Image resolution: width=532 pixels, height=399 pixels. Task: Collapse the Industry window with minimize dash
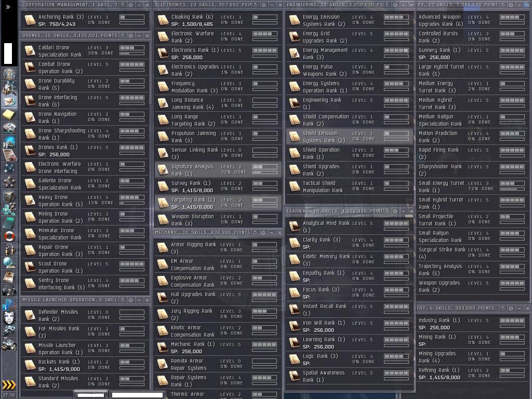(519, 308)
